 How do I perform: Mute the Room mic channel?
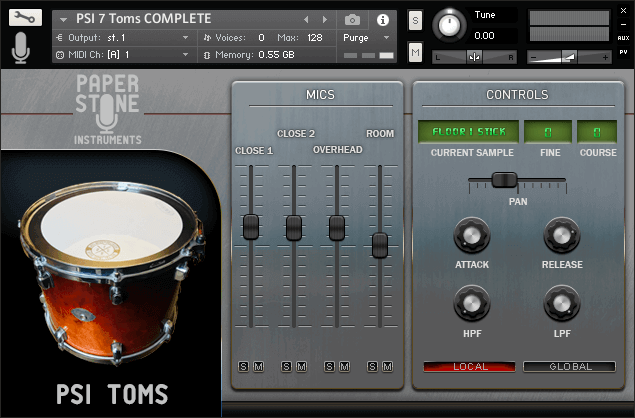(x=387, y=367)
